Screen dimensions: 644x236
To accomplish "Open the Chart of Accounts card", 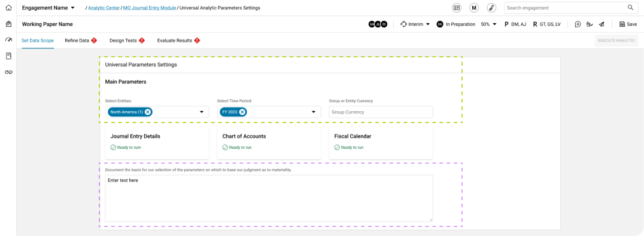I will 269,143.
